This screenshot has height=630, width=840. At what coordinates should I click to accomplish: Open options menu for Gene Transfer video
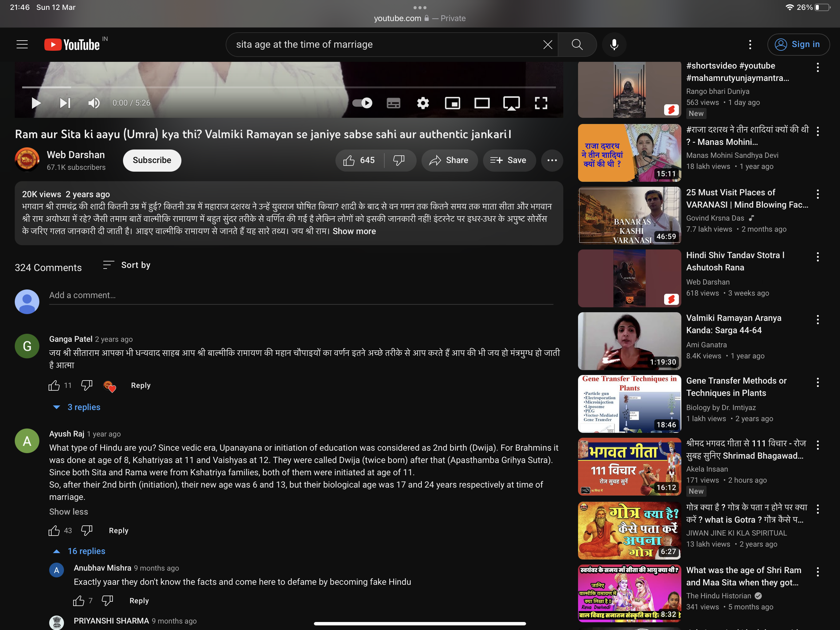pyautogui.click(x=818, y=383)
